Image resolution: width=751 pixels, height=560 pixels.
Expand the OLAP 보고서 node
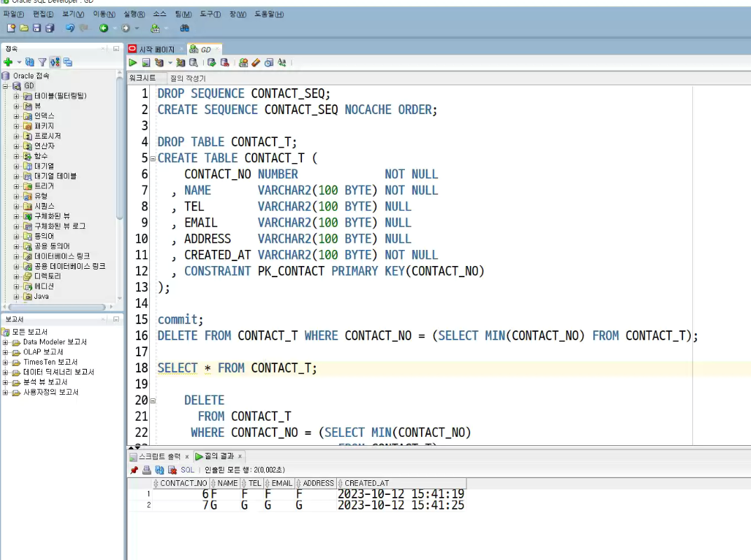pos(6,352)
